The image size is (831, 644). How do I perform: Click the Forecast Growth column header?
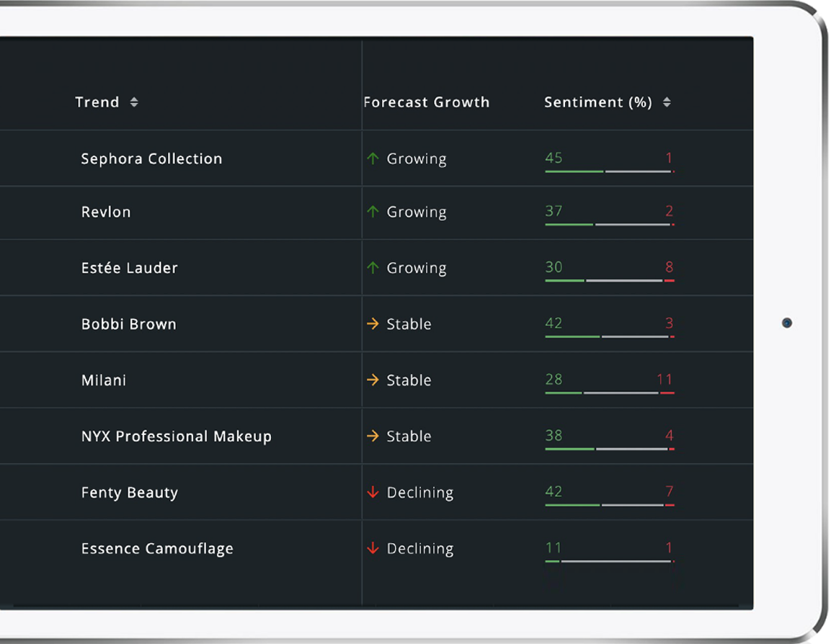pos(427,102)
